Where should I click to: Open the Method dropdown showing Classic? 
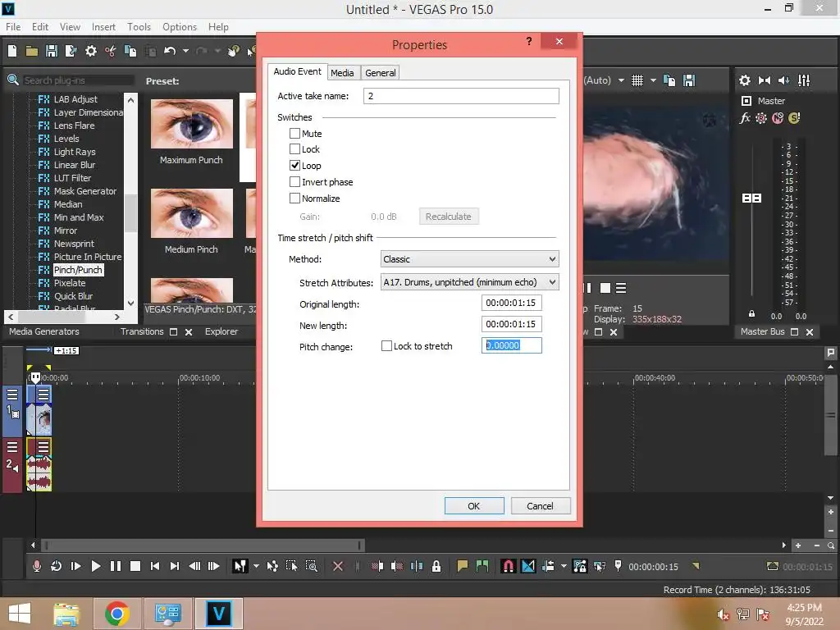point(469,259)
